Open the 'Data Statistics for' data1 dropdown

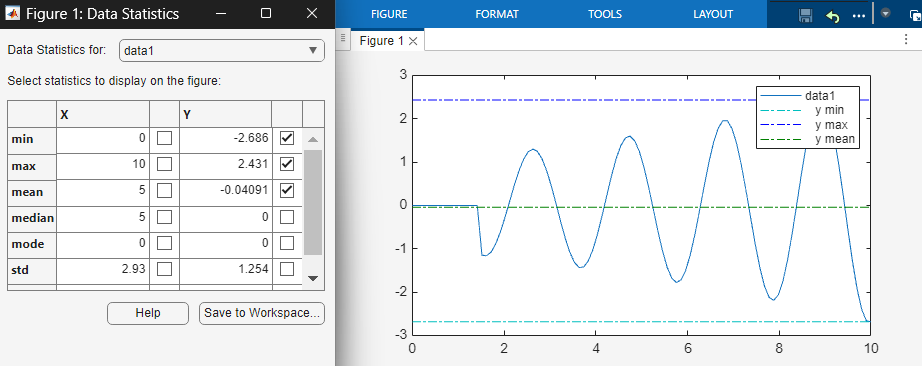[x=222, y=51]
